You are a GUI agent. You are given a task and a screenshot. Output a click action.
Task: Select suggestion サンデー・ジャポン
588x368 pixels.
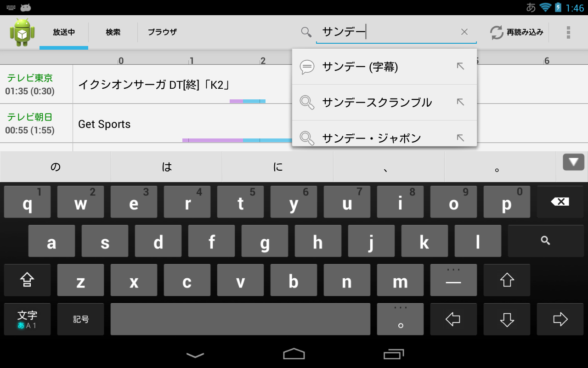[x=384, y=134]
